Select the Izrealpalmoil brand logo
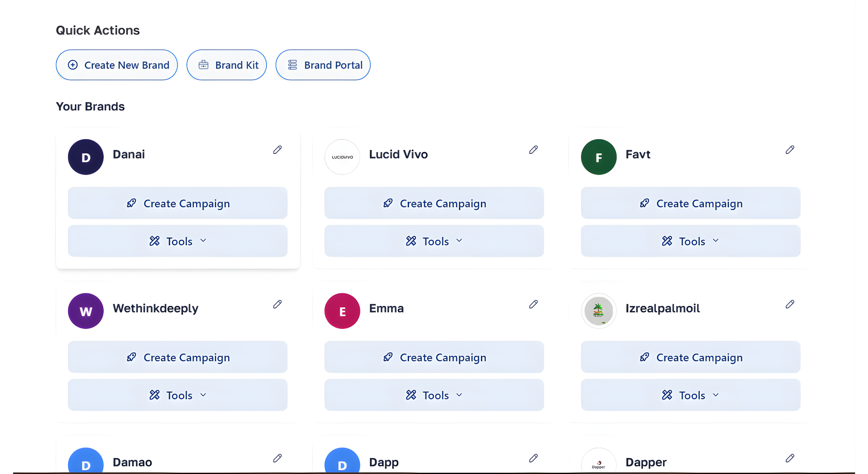 pos(598,311)
